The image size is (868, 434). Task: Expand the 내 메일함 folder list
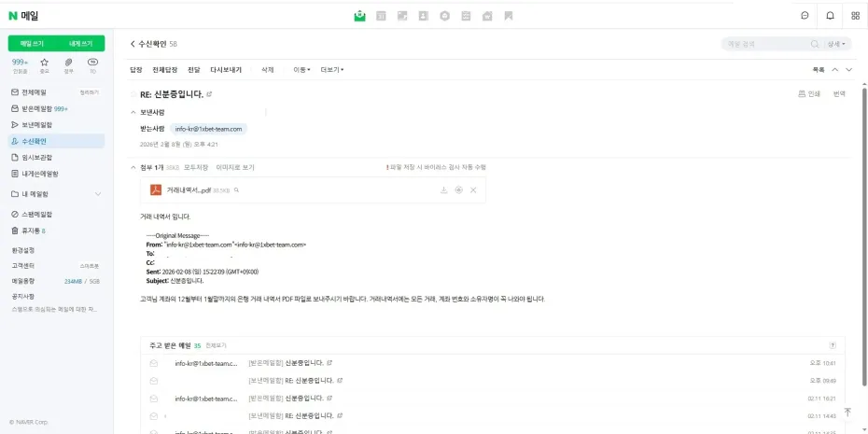(98, 194)
